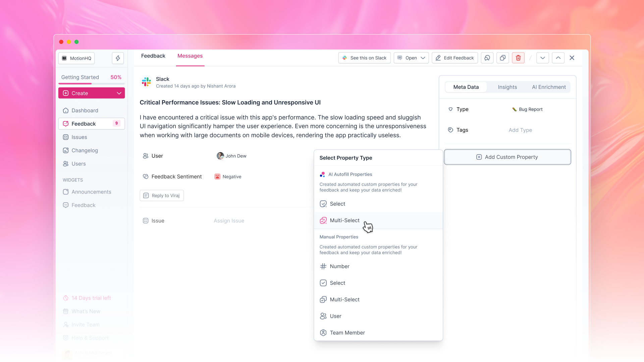Click the red trash delete icon
The image size is (644, 362).
tap(518, 58)
